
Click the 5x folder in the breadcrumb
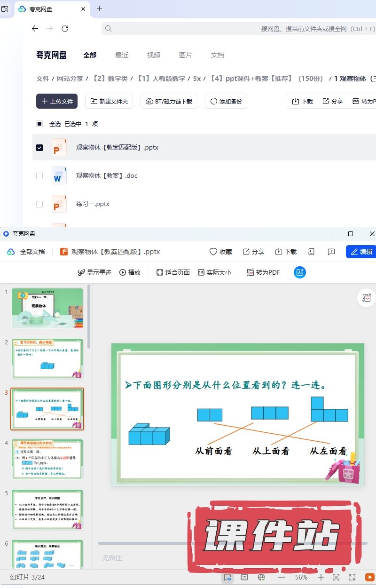197,79
